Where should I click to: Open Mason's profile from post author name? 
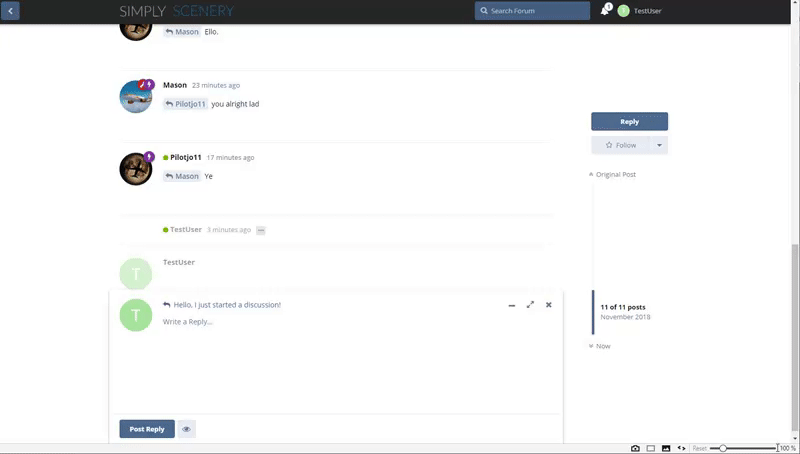pos(175,85)
